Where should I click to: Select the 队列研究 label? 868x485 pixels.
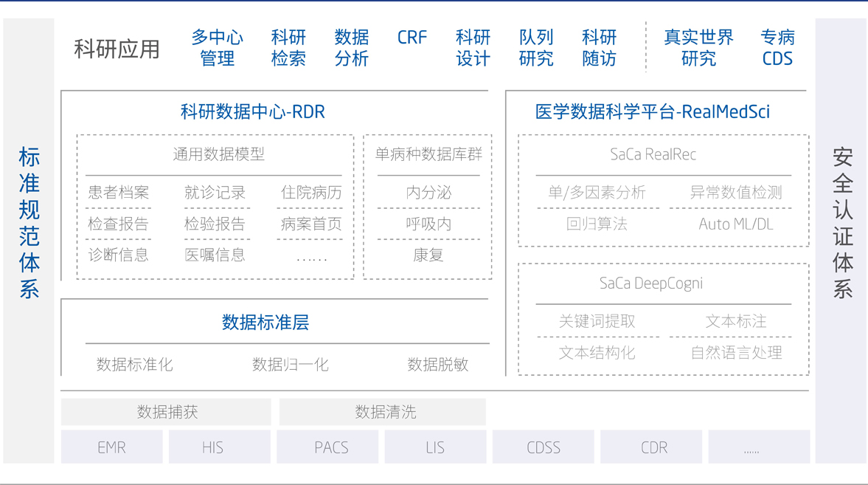tap(536, 48)
